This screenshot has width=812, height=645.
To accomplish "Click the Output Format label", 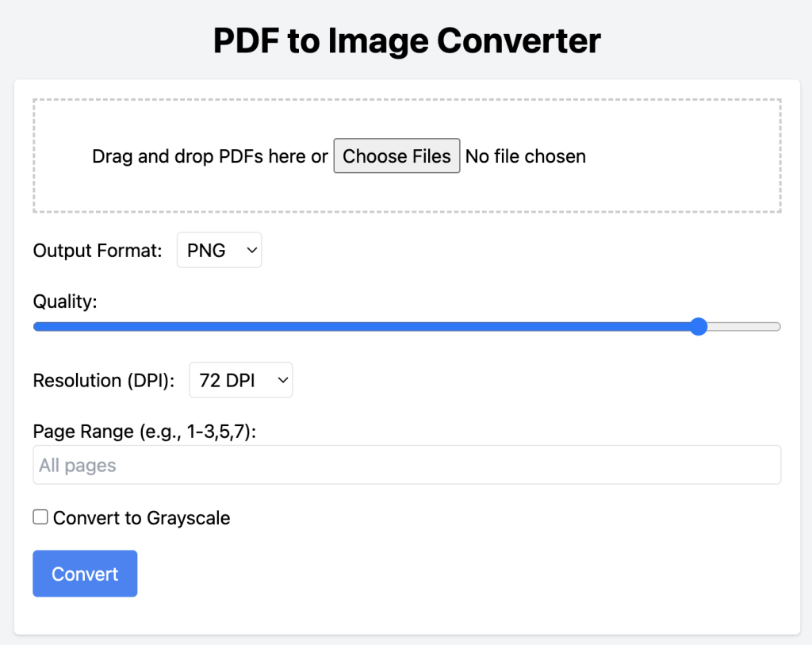I will point(97,250).
